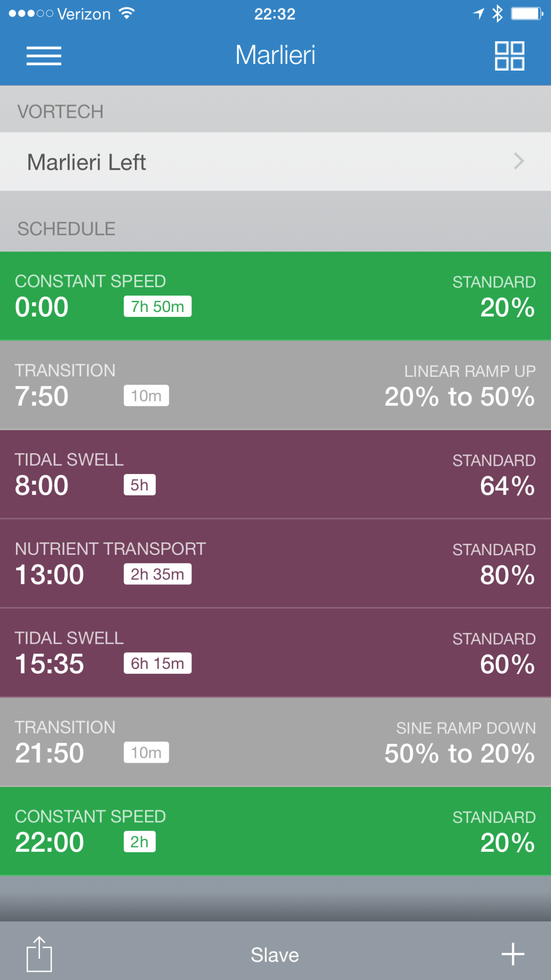Select Nutrient Transport 13:00 entry
551x980 pixels.
[x=275, y=563]
